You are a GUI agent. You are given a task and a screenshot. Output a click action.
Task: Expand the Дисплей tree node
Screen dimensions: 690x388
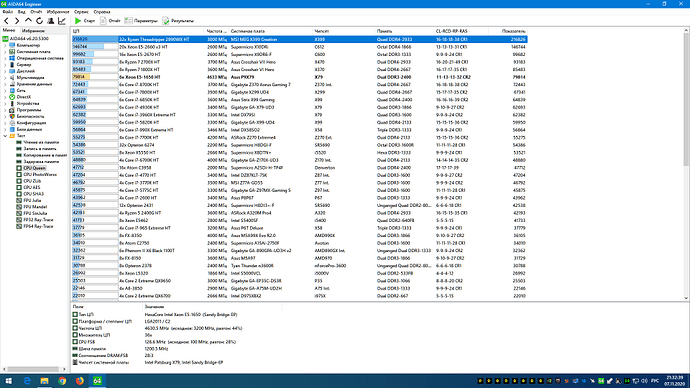(x=5, y=71)
